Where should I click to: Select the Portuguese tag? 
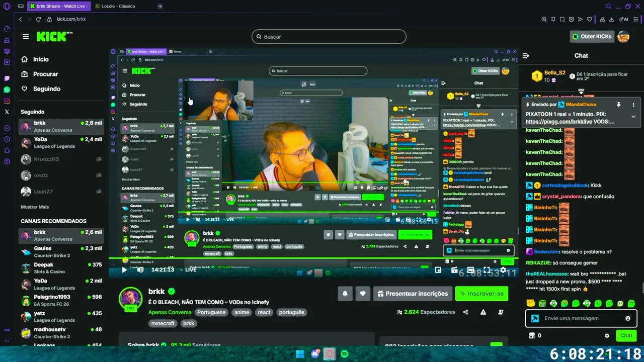pos(211,312)
